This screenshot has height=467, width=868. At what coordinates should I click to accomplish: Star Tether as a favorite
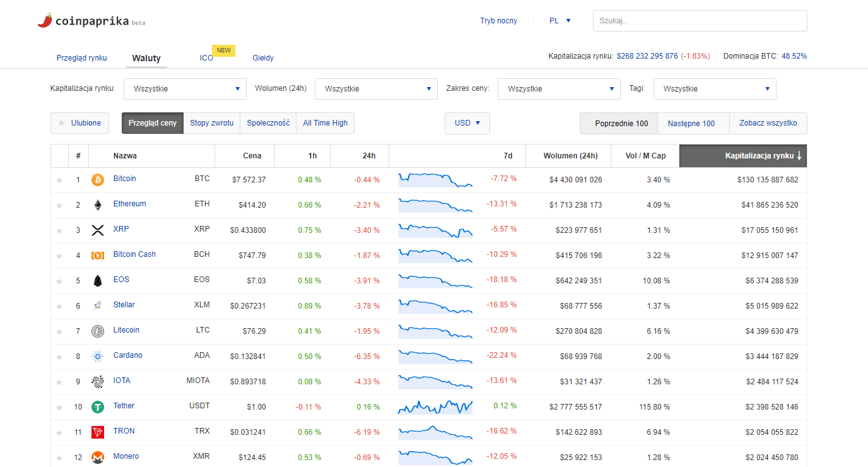(59, 407)
